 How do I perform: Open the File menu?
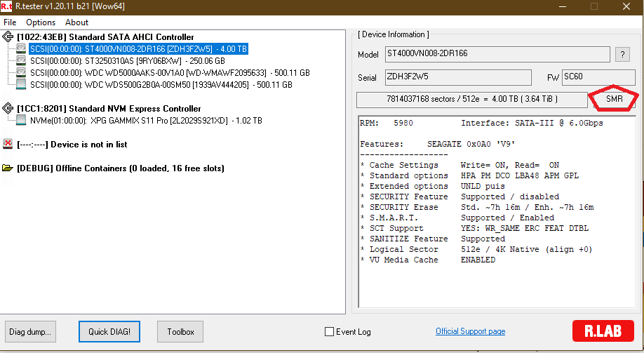[10, 22]
